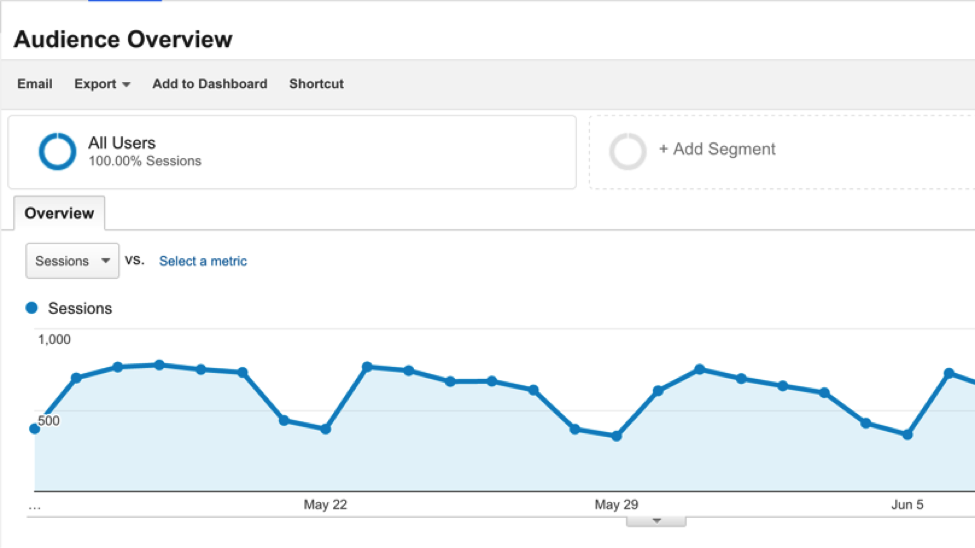975x548 pixels.
Task: Expand the Sessions metric dropdown
Action: (72, 261)
